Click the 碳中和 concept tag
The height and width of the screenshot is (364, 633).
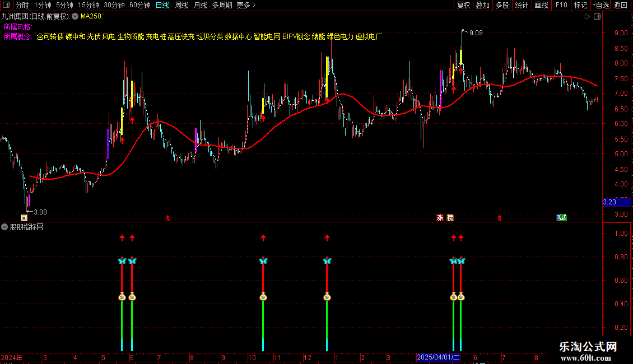76,37
